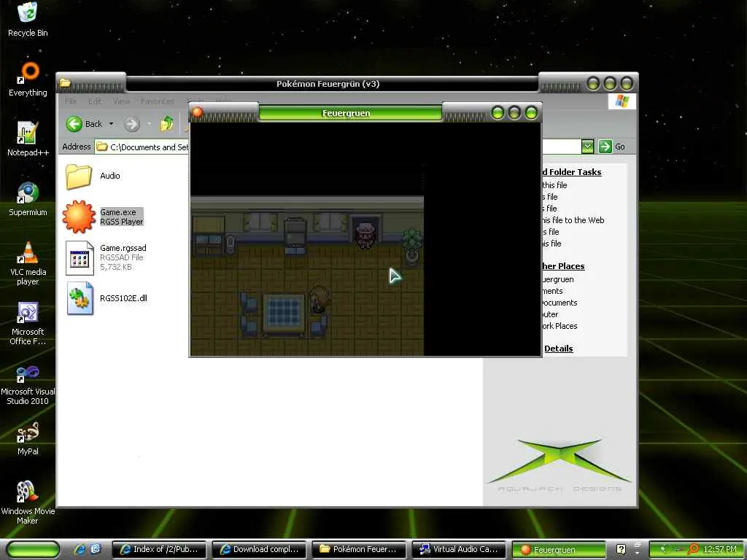Open the Forward button history dropdown arrow
This screenshot has height=560, width=747.
point(149,124)
